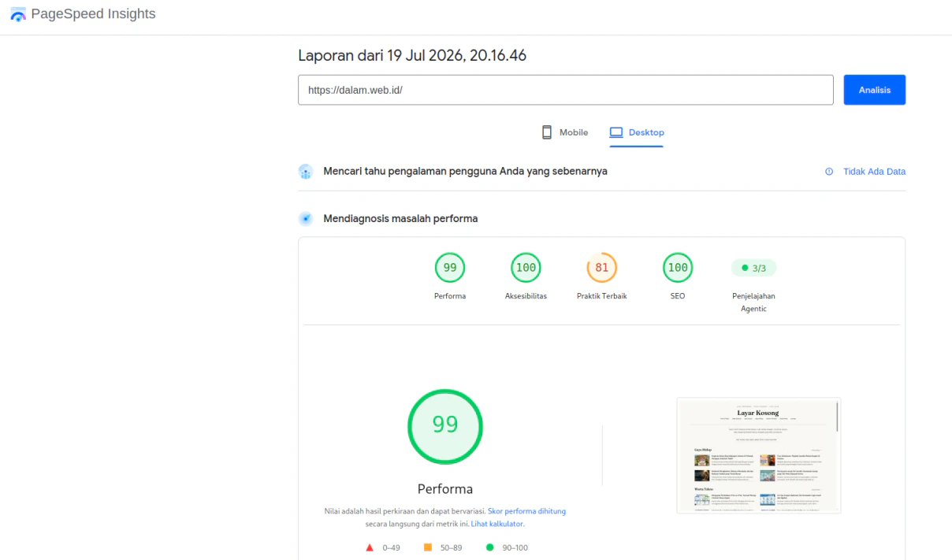Click the Aksesibilitas label
The height and width of the screenshot is (560, 952).
(526, 296)
